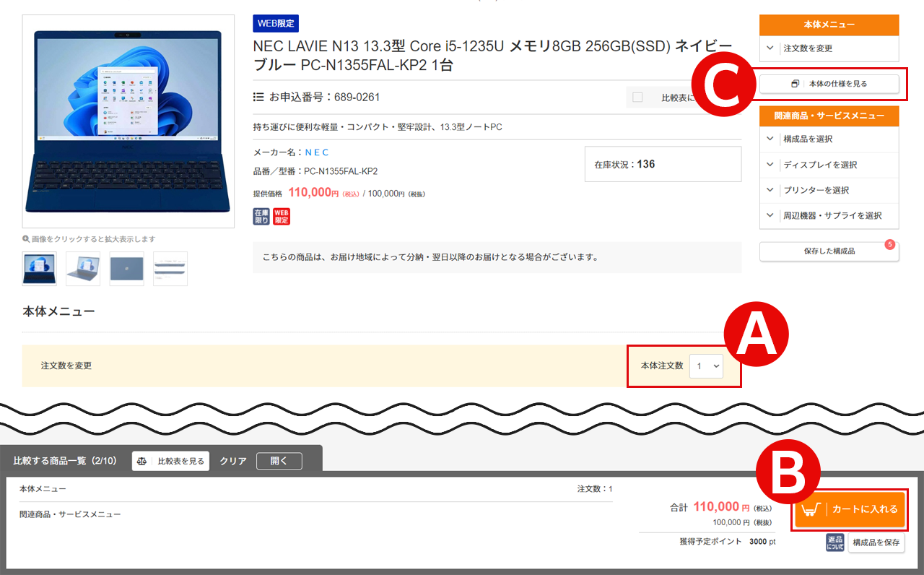This screenshot has width=924, height=575.
Task: Click the window icon in 本体の仕様を見る
Action: click(x=796, y=84)
